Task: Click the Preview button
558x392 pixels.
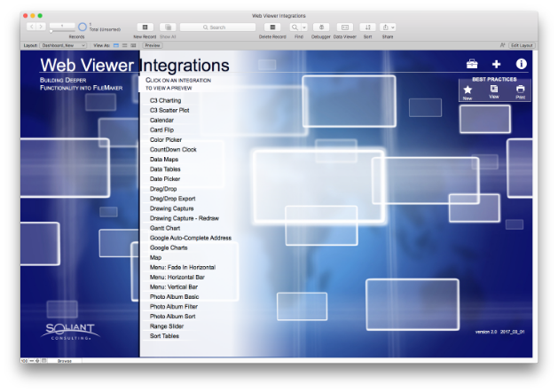Action: tap(153, 44)
